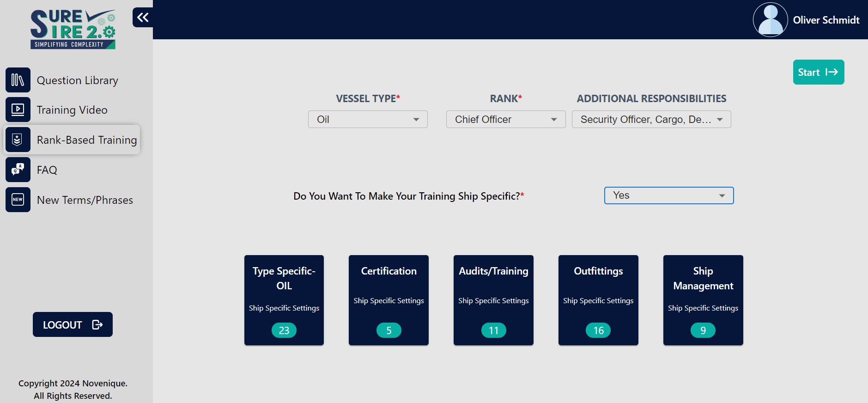Click count badge 11 on Audits/Training
The height and width of the screenshot is (403, 868).
[494, 330]
